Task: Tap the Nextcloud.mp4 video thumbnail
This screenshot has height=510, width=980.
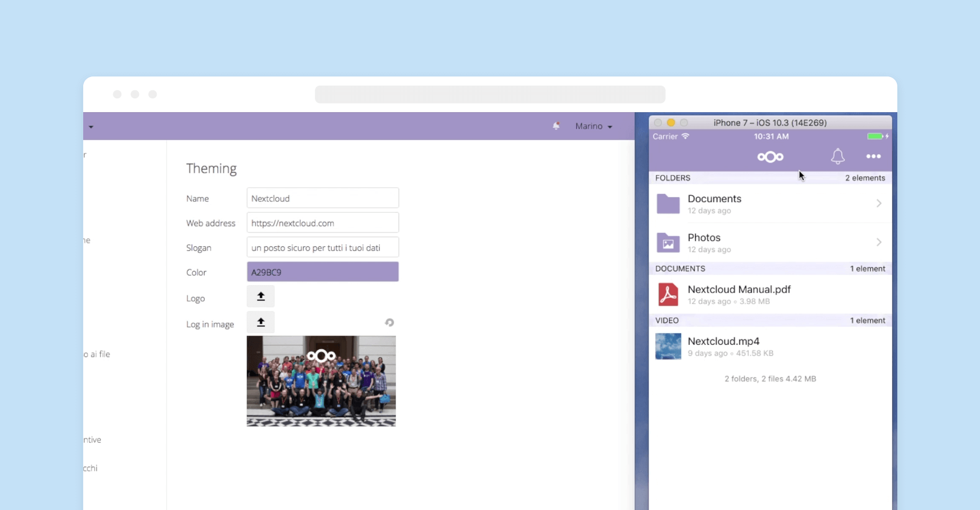Action: [668, 347]
